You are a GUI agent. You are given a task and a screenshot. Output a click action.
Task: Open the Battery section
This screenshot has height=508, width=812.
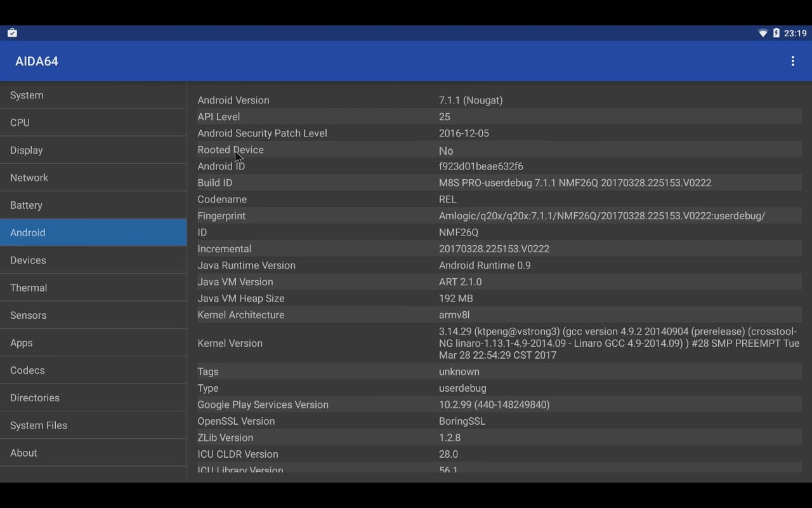click(x=93, y=205)
